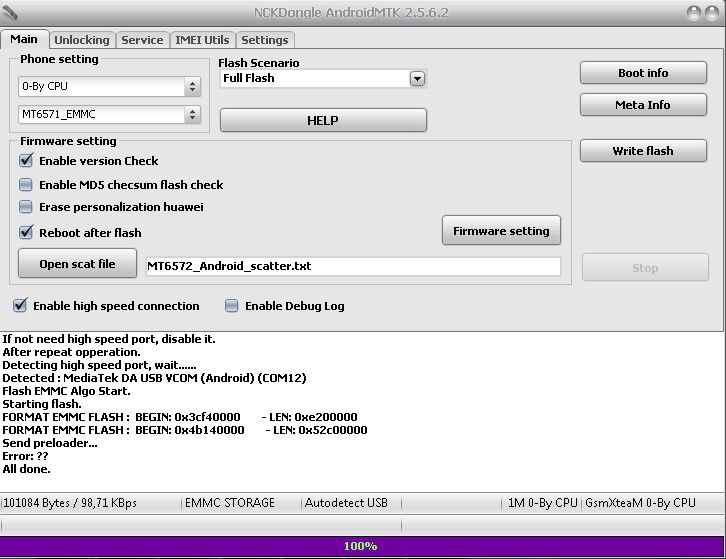Click spinner arrows of 0-By CPU box
The image size is (726, 559).
click(192, 87)
